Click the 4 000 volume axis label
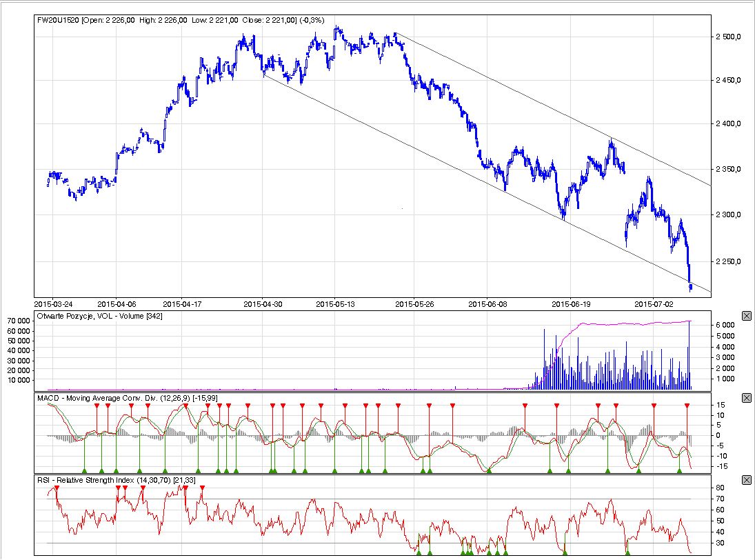755x560 pixels. 725,347
